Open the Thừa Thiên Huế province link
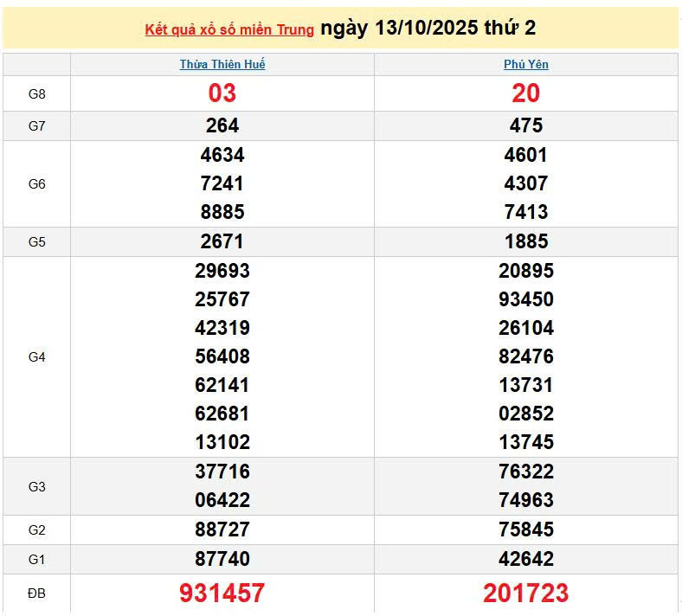 [x=222, y=65]
